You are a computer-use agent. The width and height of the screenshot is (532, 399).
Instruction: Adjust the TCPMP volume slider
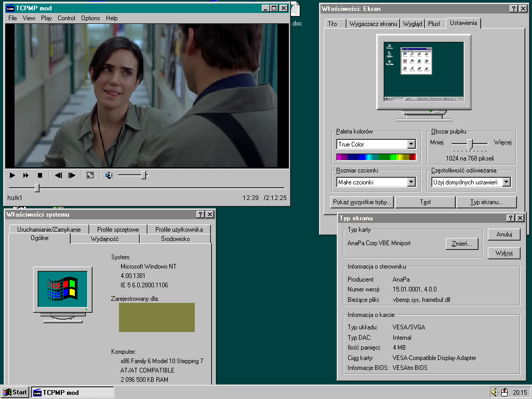(144, 175)
